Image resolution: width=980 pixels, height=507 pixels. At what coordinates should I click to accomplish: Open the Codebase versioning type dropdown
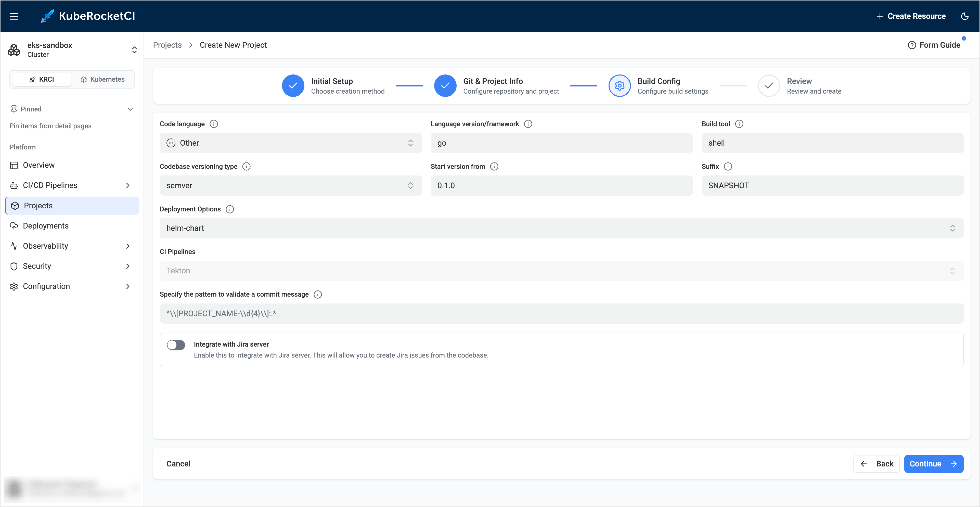291,185
